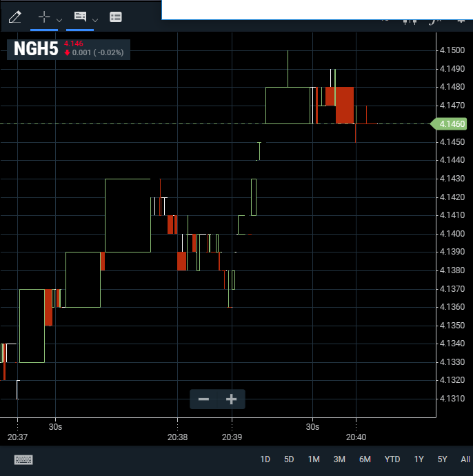Select the 3M time range
473x476 pixels.
pyautogui.click(x=339, y=459)
